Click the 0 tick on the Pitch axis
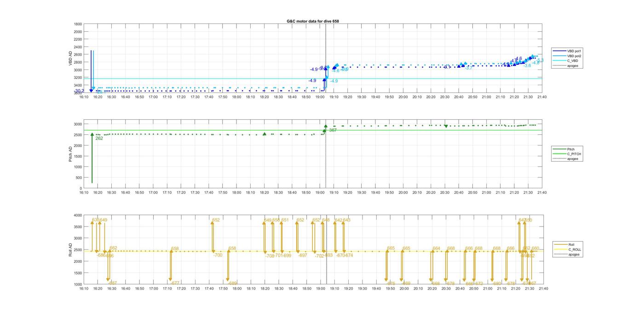644x319 pixels. coord(81,188)
